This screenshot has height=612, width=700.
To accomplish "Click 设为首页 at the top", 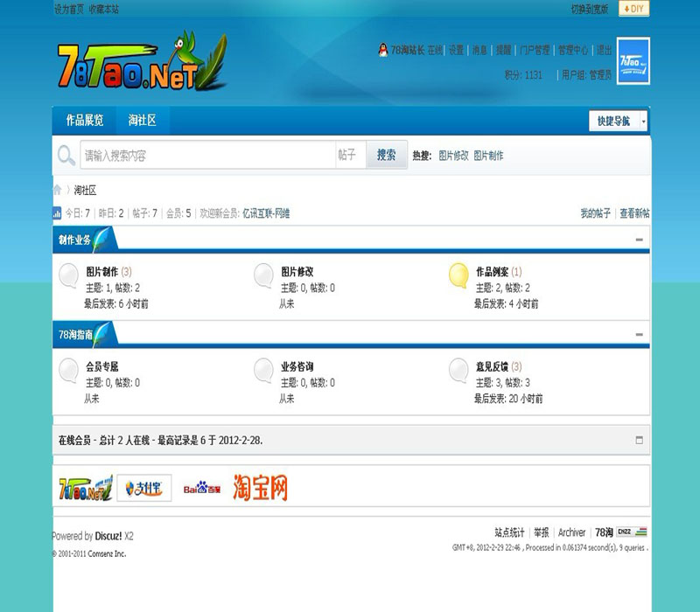I will coord(69,9).
